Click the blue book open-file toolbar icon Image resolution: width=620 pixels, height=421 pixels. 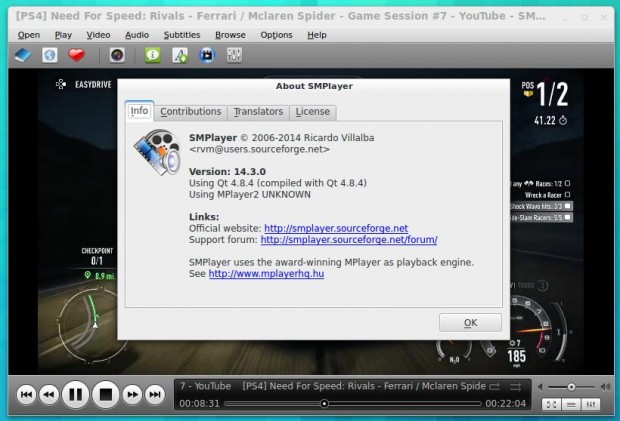23,55
